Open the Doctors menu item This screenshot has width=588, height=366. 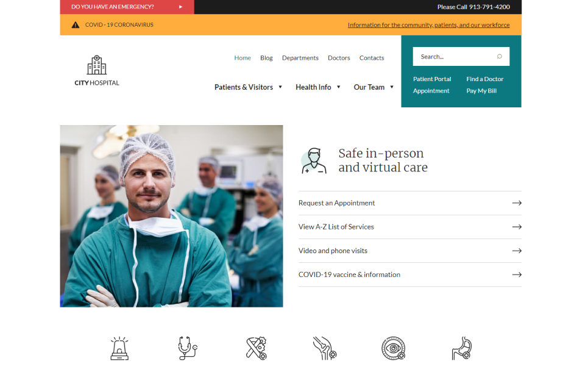(x=339, y=58)
